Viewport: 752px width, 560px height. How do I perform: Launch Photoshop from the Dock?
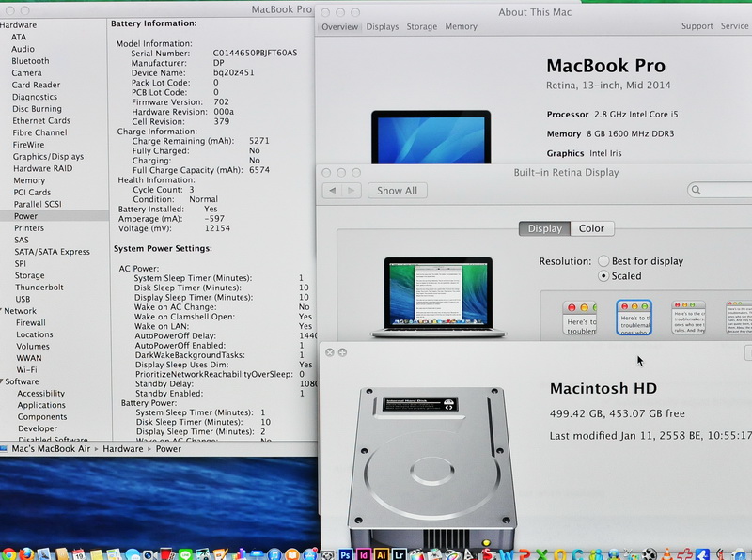(x=345, y=554)
